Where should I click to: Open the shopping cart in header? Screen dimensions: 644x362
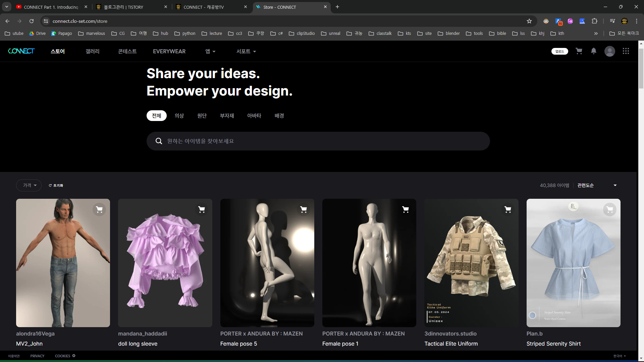click(579, 51)
